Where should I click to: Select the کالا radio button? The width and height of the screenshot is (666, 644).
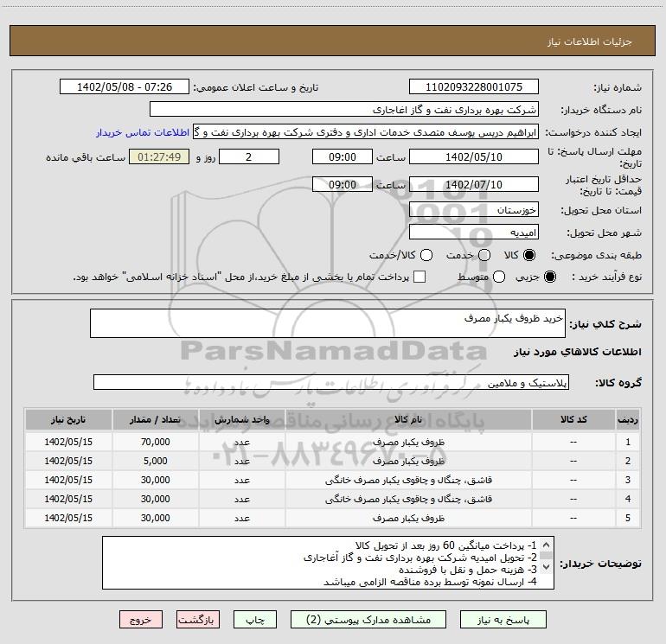(x=529, y=255)
